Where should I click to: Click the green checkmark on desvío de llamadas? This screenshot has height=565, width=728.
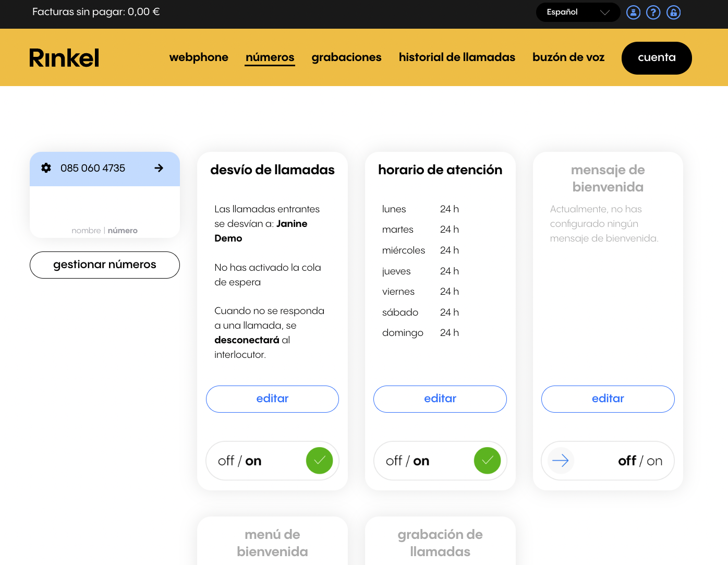click(x=319, y=461)
